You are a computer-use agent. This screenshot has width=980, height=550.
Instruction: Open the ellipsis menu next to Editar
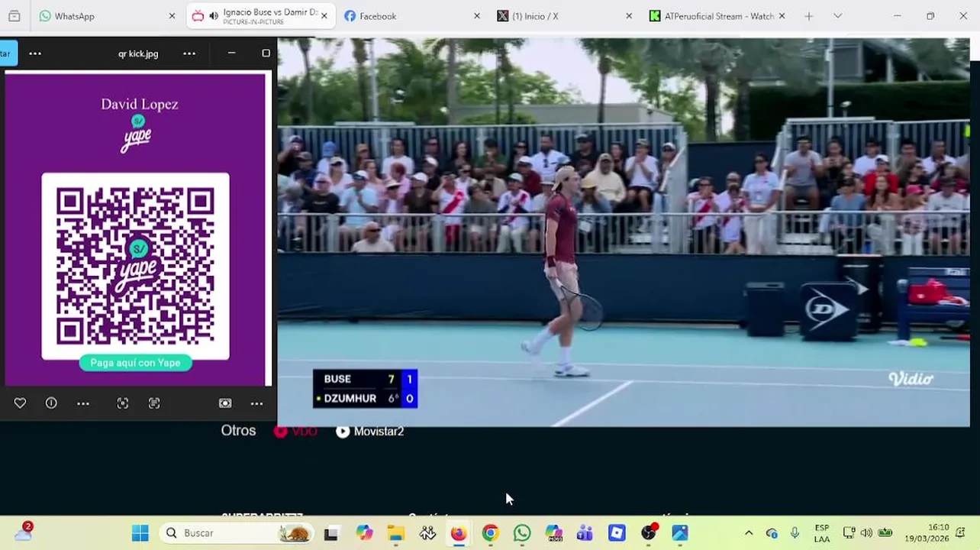[35, 53]
